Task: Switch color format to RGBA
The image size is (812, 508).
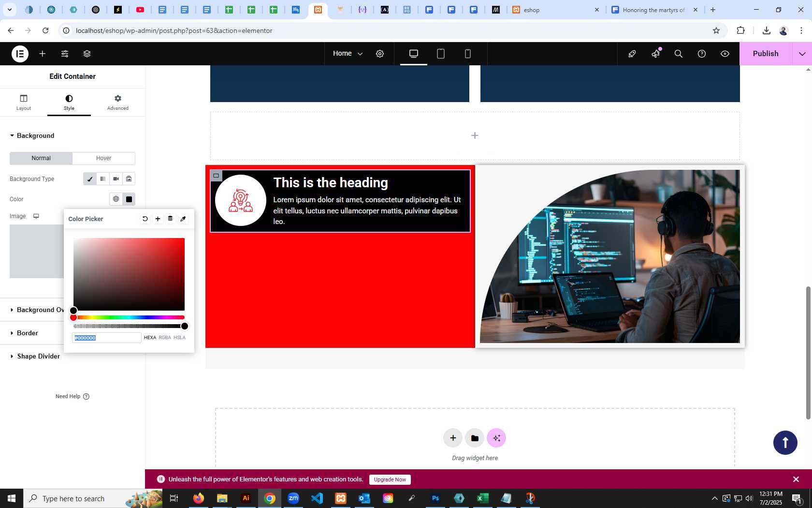Action: (165, 338)
